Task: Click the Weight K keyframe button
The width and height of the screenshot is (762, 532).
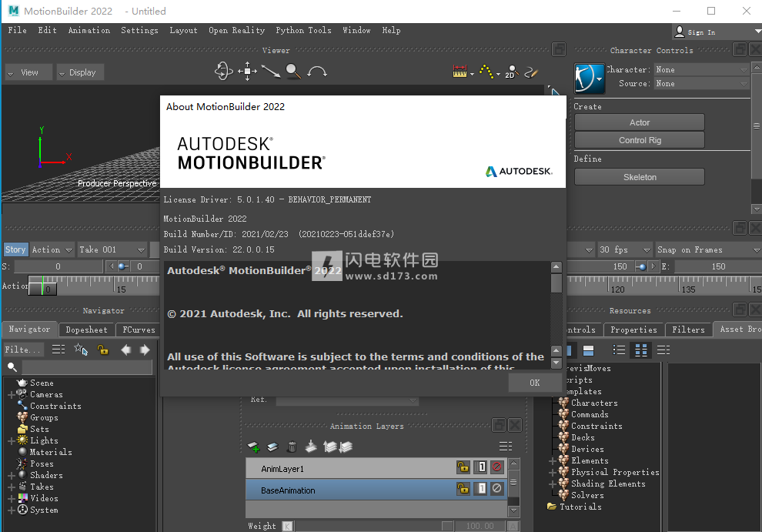Action: tap(288, 526)
